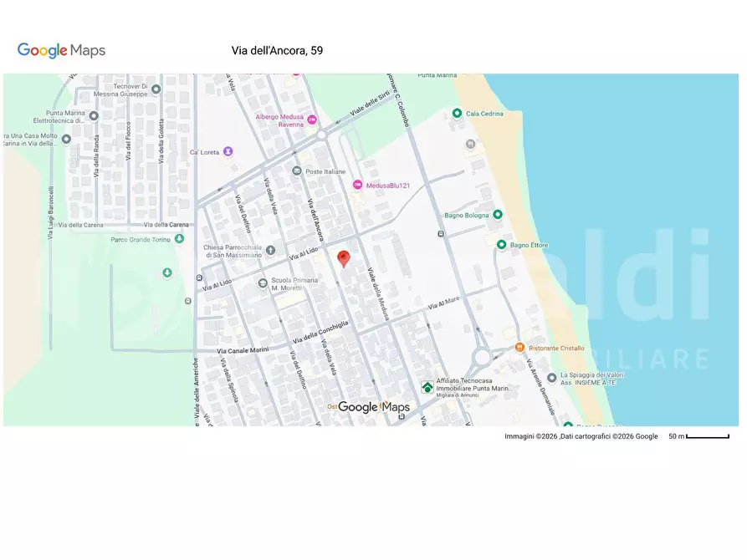Screen dimensions: 747x560
Task: Open the Bagno Ettore marker
Action: (501, 245)
